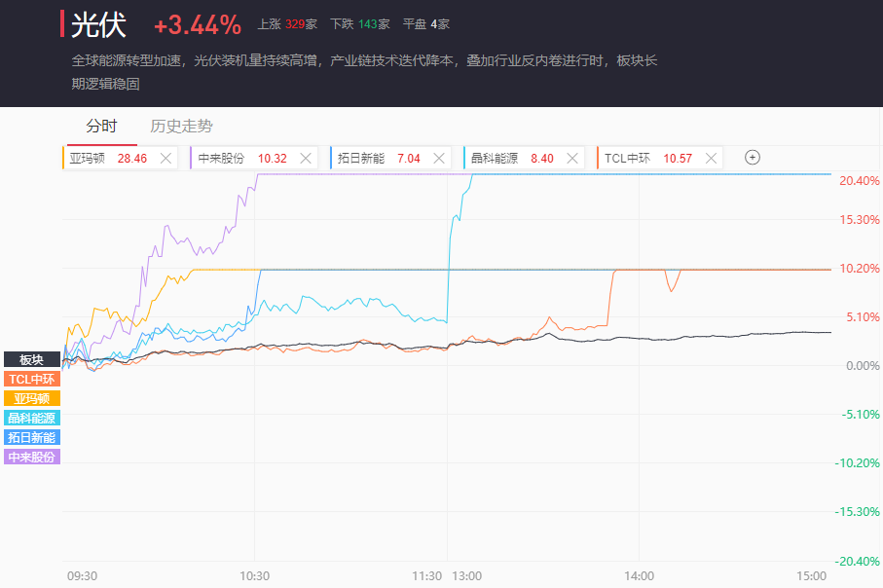The height and width of the screenshot is (588, 883).
Task: Click the 拓日新能 7.04 stock chip
Action: [x=378, y=158]
